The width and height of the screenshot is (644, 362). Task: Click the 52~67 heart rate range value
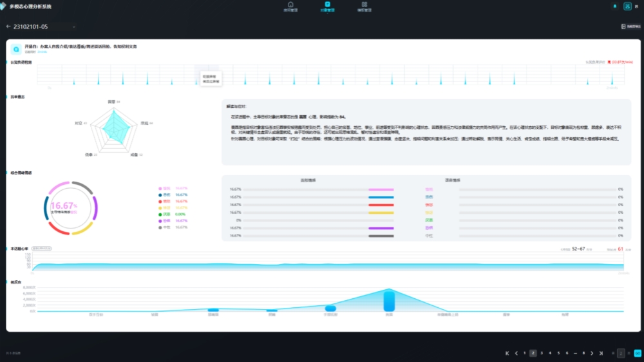pos(578,249)
